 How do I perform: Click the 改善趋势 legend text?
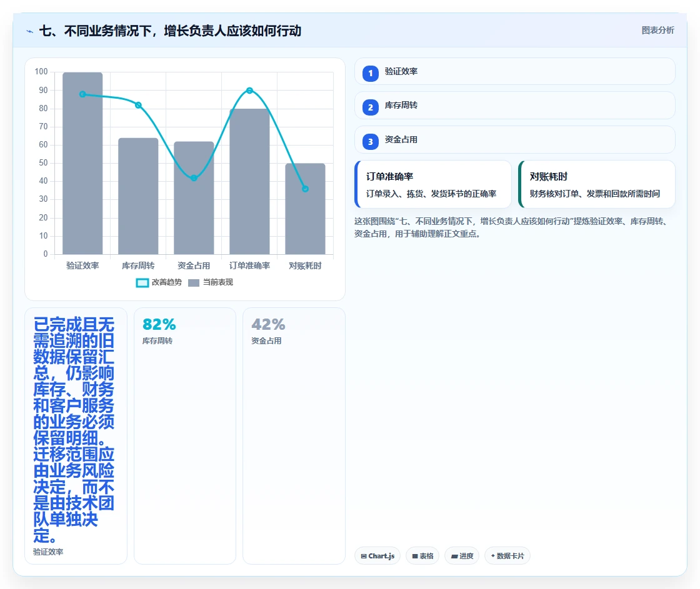click(166, 282)
